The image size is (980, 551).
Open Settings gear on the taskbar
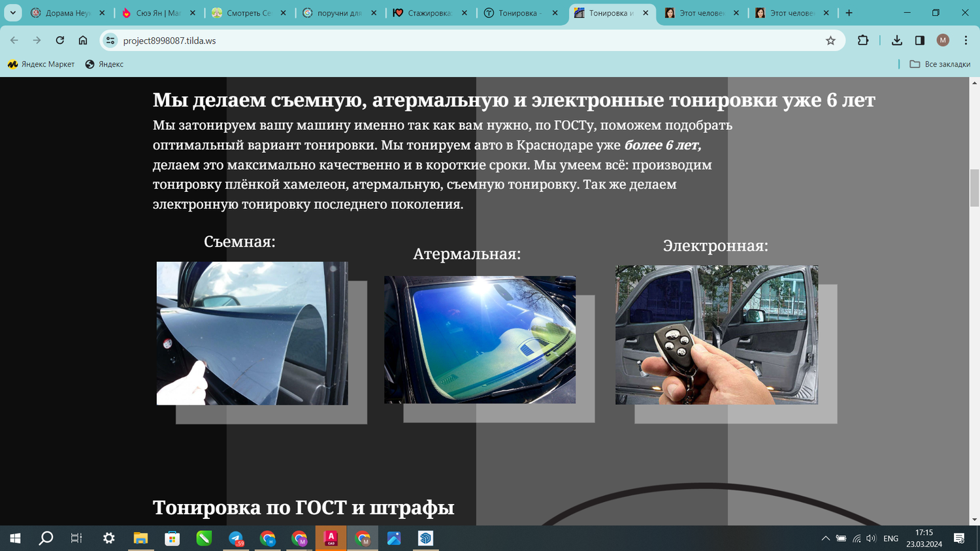coord(108,538)
